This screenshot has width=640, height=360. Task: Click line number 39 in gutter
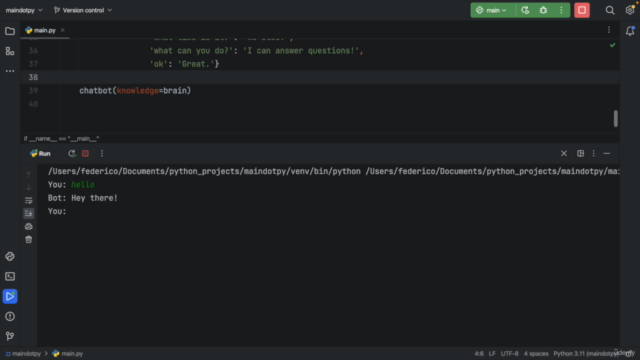(x=33, y=91)
